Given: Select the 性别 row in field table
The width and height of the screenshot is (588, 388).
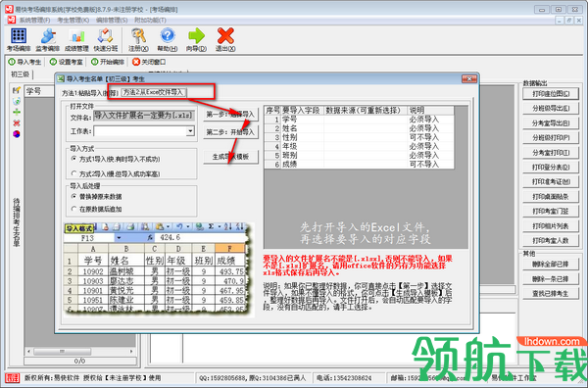Looking at the screenshot, I should 359,137.
